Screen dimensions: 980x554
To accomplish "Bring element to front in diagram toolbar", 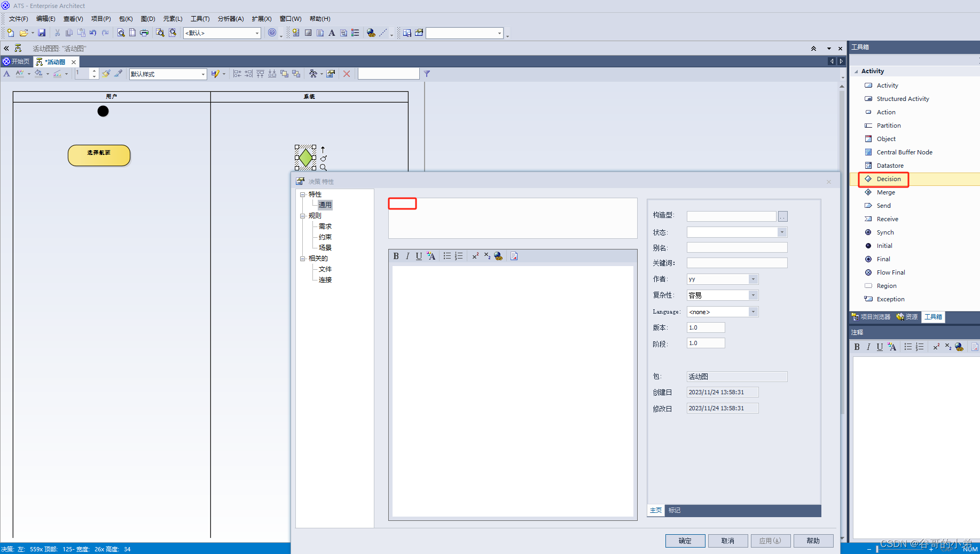I will pyautogui.click(x=284, y=74).
